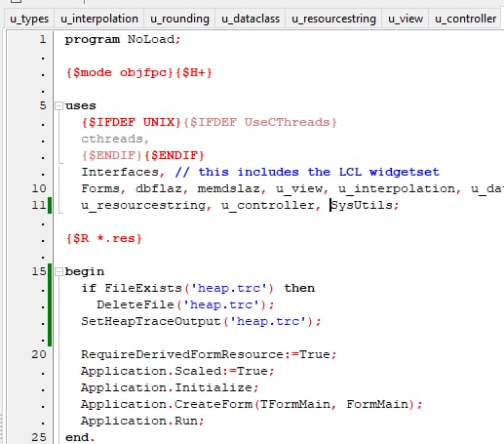Collapse the begin block fold

tap(58, 271)
